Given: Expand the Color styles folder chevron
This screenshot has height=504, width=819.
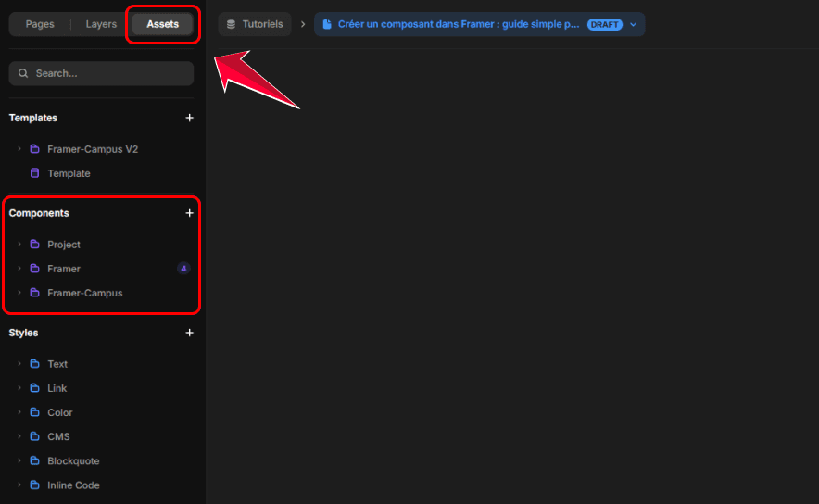Looking at the screenshot, I should pyautogui.click(x=19, y=412).
